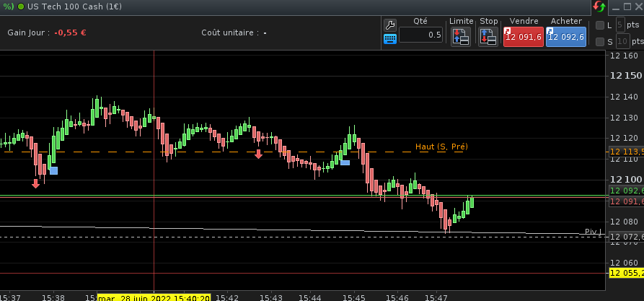Click the 12 150 price axis label
The height and width of the screenshot is (301, 644).
[626, 76]
